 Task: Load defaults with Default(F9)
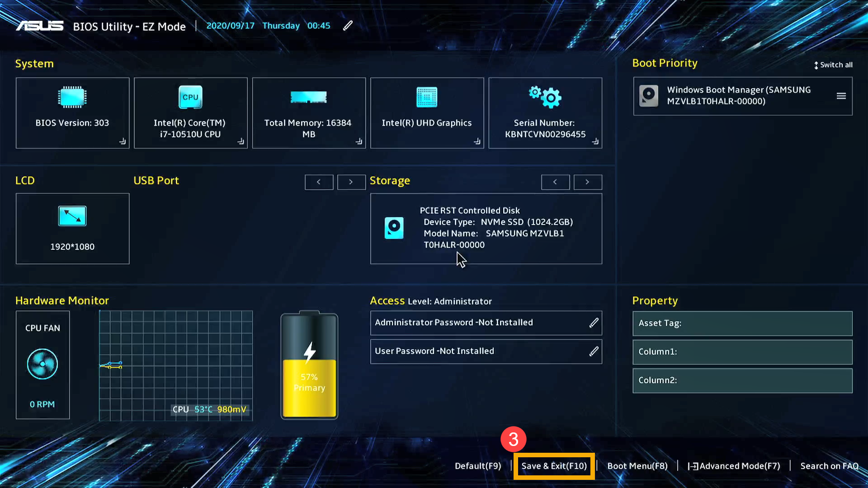pyautogui.click(x=478, y=466)
